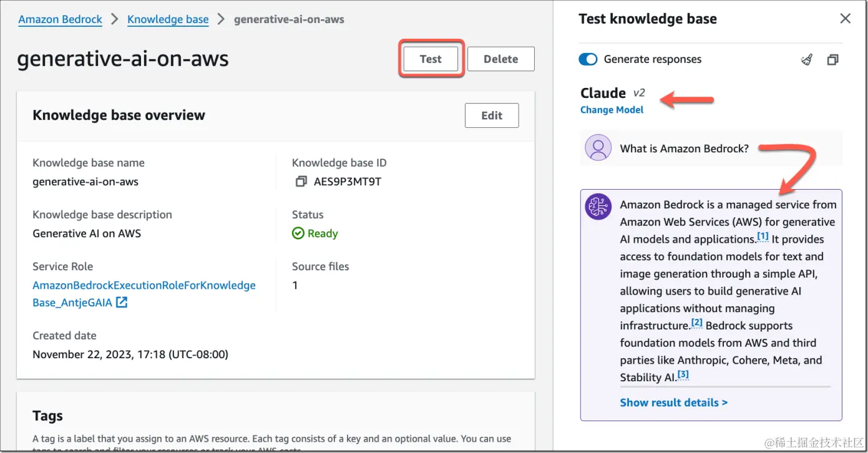Open citation footnote 2
This screenshot has width=868, height=453.
click(696, 323)
